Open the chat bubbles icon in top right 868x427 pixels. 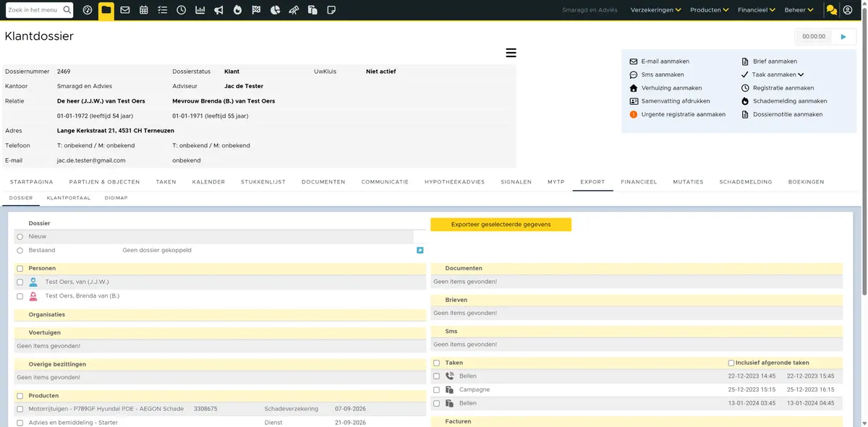pos(832,10)
